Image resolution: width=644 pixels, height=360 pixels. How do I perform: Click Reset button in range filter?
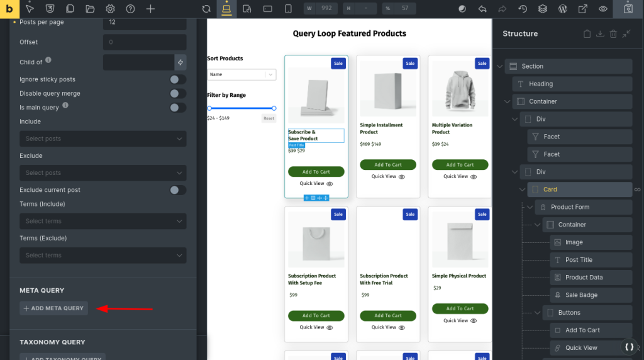click(x=269, y=118)
